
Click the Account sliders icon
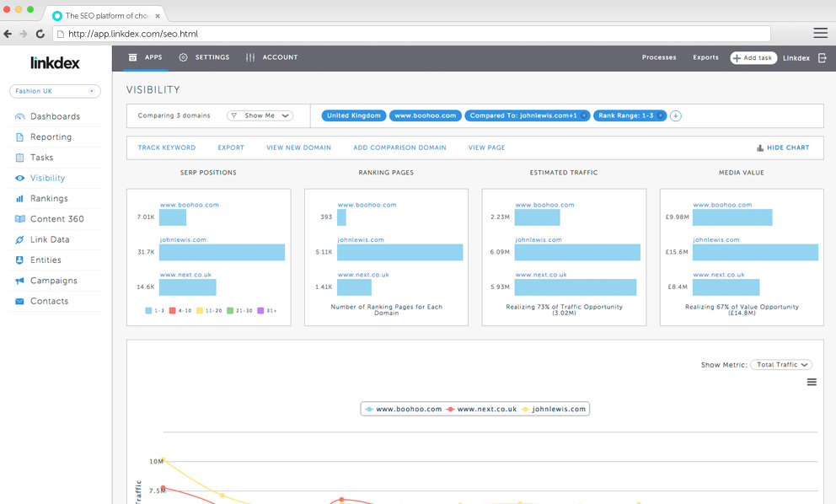(x=250, y=57)
